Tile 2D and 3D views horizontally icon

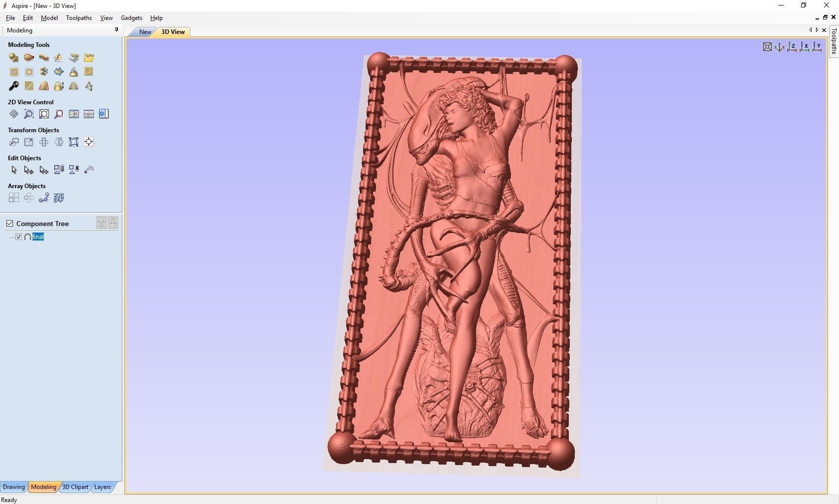click(x=89, y=114)
